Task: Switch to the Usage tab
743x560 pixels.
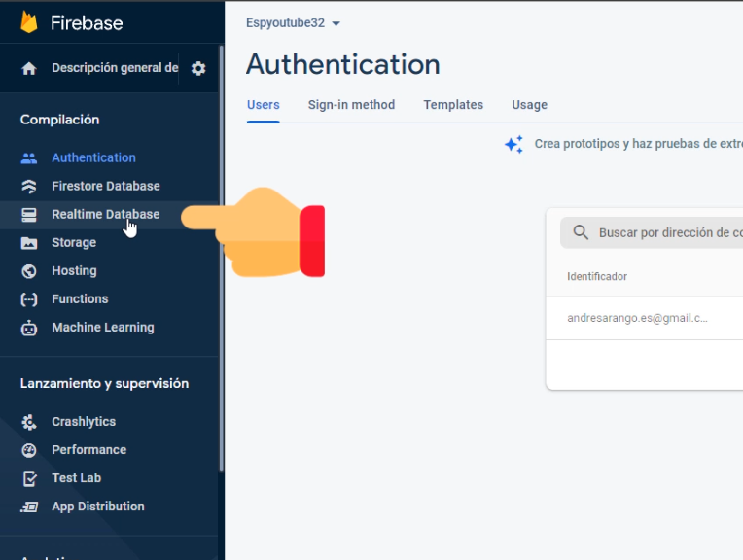Action: click(x=529, y=105)
